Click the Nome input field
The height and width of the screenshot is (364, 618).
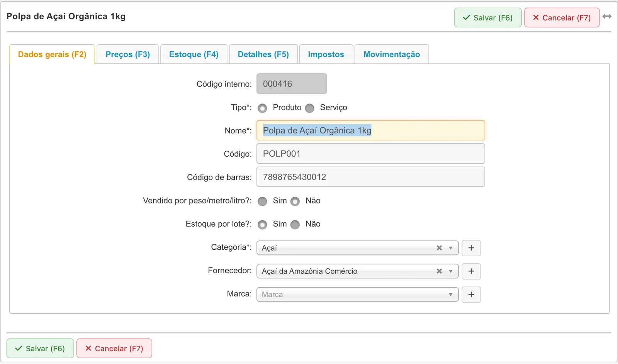pyautogui.click(x=371, y=130)
